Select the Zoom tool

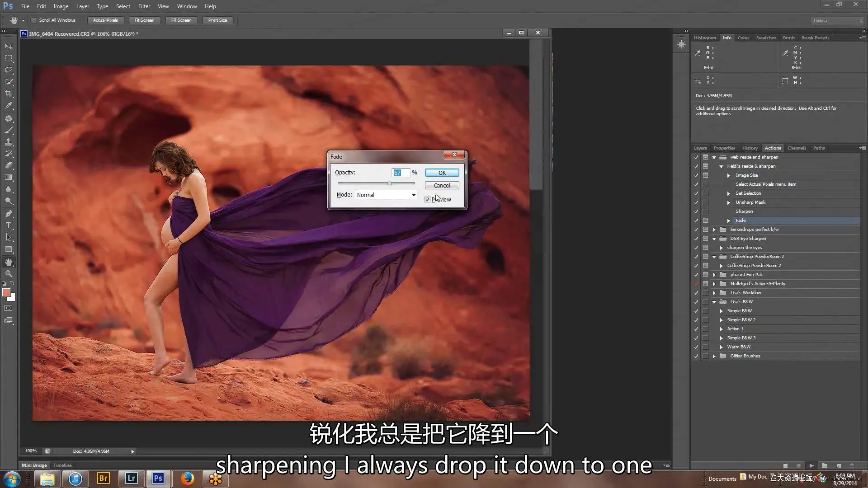(9, 274)
